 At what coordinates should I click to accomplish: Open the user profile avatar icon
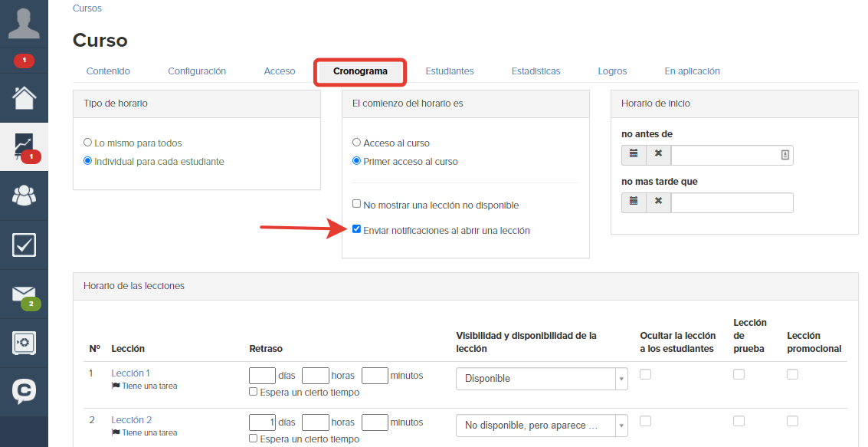[24, 23]
